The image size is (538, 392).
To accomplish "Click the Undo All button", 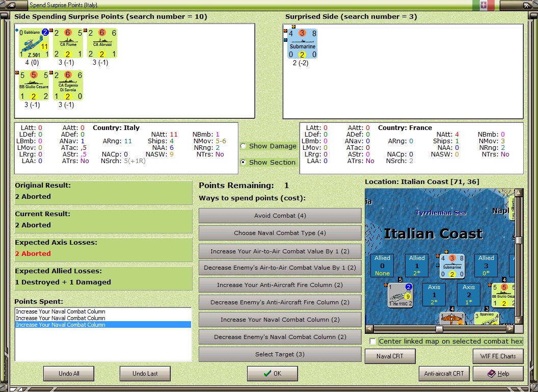I will point(69,374).
